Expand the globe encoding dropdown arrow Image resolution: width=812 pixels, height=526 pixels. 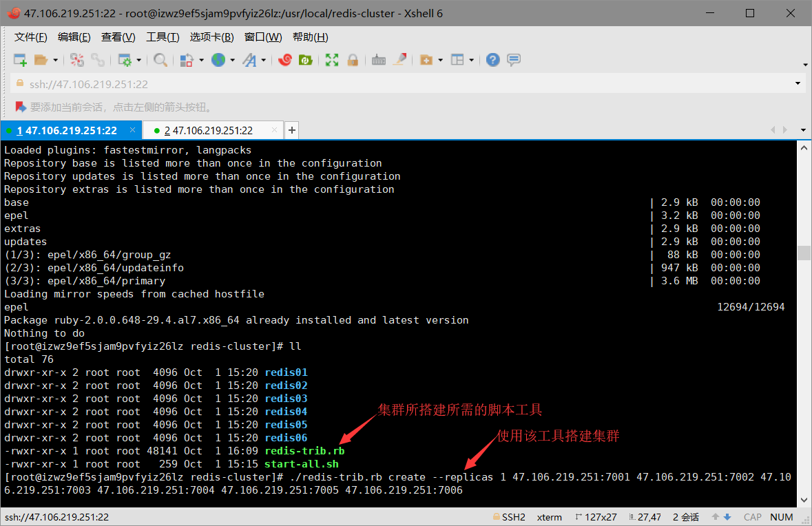(x=233, y=61)
